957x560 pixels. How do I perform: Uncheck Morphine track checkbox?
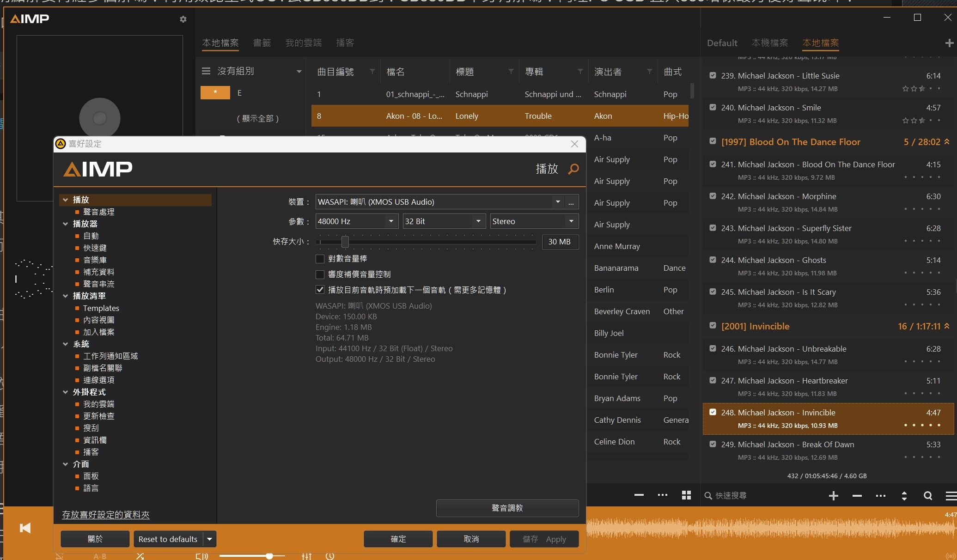[x=713, y=196]
